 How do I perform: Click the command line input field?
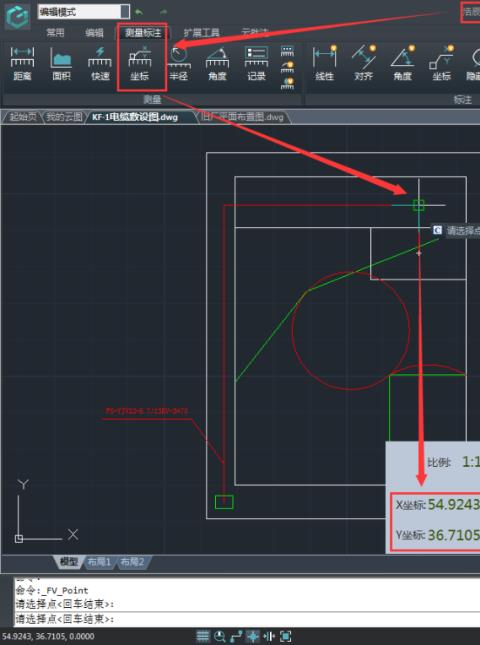(247, 619)
